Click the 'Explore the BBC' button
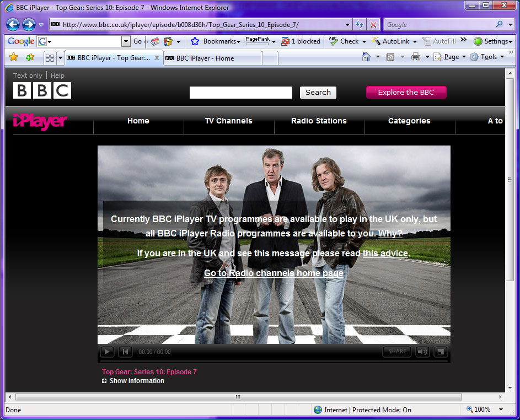520x420 pixels. click(406, 93)
